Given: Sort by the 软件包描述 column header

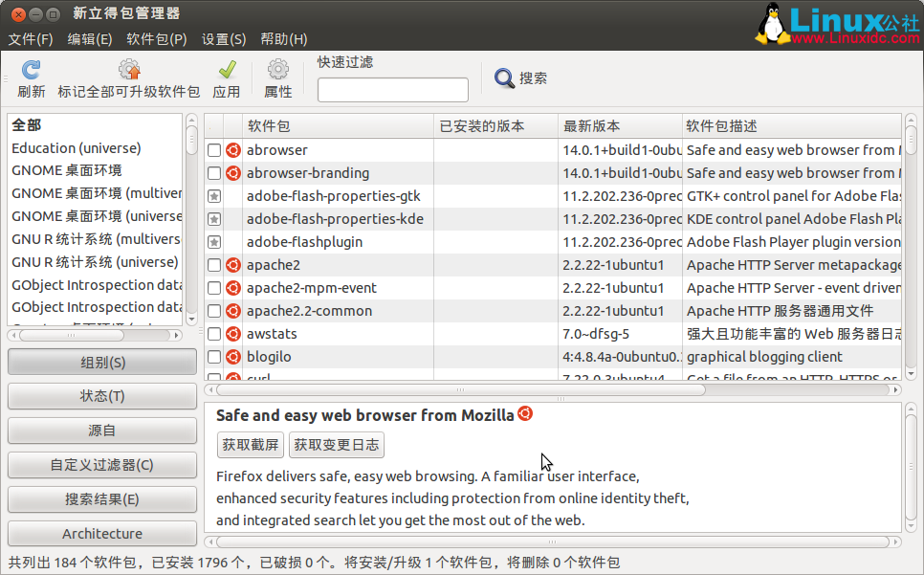Looking at the screenshot, I should pyautogui.click(x=792, y=126).
